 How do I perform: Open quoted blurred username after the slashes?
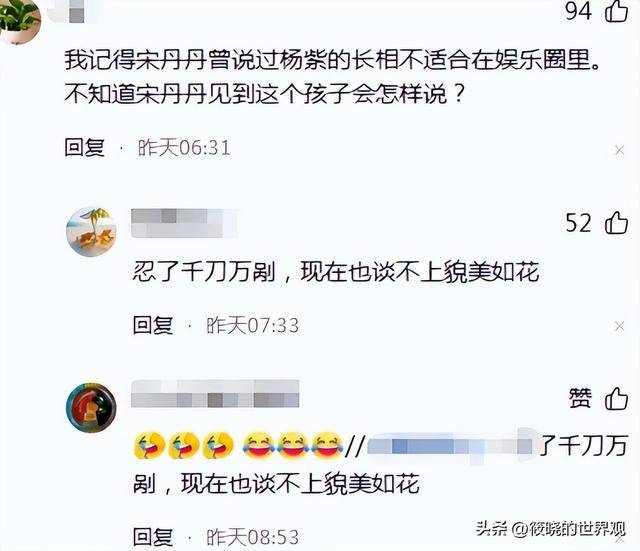(x=450, y=446)
